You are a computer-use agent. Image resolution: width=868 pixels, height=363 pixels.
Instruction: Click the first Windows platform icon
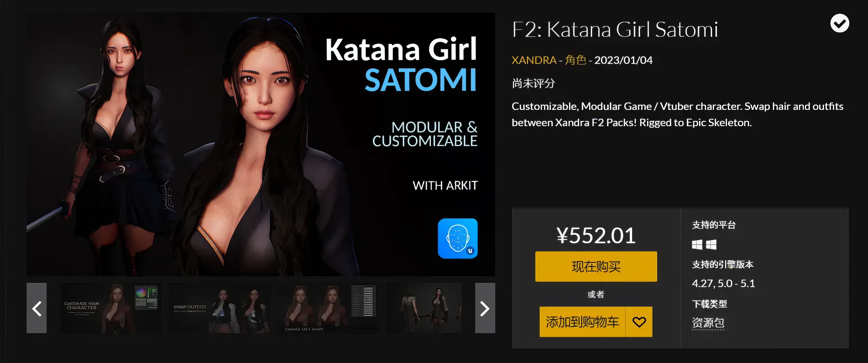point(697,244)
